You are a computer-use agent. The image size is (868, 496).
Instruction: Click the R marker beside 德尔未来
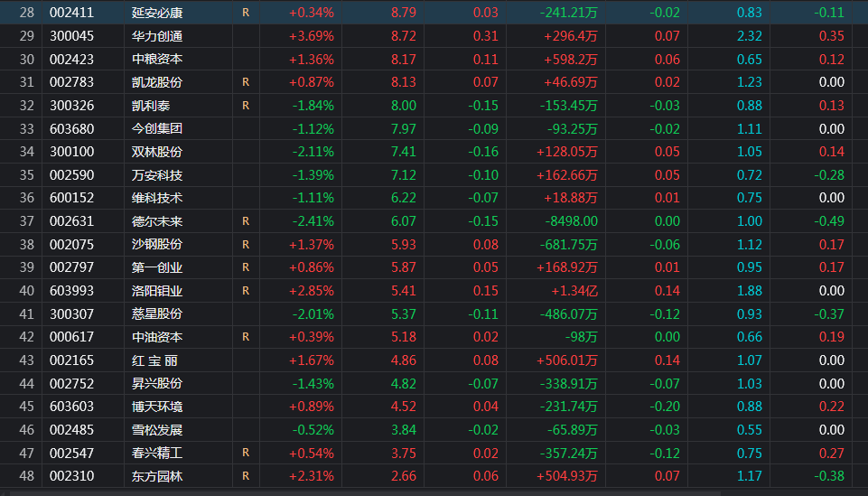(x=246, y=221)
